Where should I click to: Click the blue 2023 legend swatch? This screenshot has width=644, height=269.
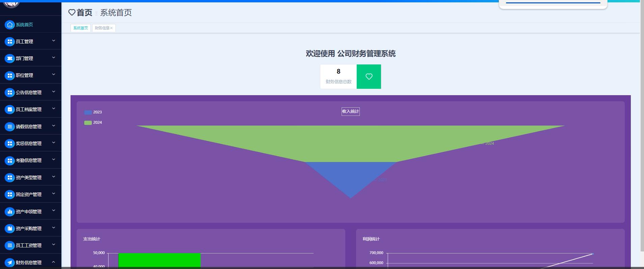point(88,112)
